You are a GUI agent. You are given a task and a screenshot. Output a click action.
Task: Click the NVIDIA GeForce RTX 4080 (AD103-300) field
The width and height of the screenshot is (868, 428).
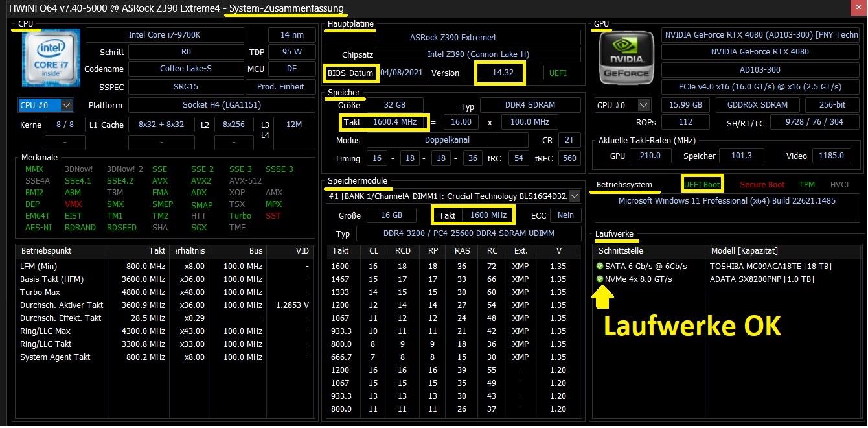(761, 35)
